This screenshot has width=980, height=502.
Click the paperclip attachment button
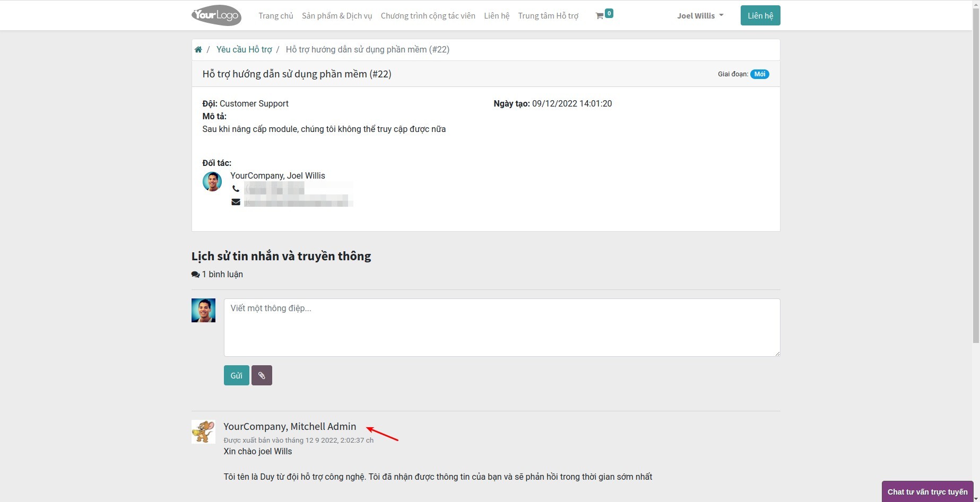point(262,375)
